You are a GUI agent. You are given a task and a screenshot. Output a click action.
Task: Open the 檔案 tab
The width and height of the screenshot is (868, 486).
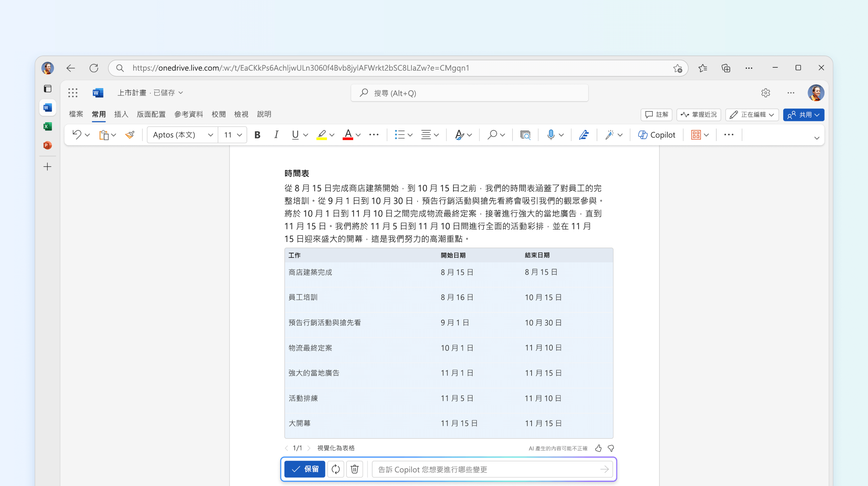[x=76, y=114]
